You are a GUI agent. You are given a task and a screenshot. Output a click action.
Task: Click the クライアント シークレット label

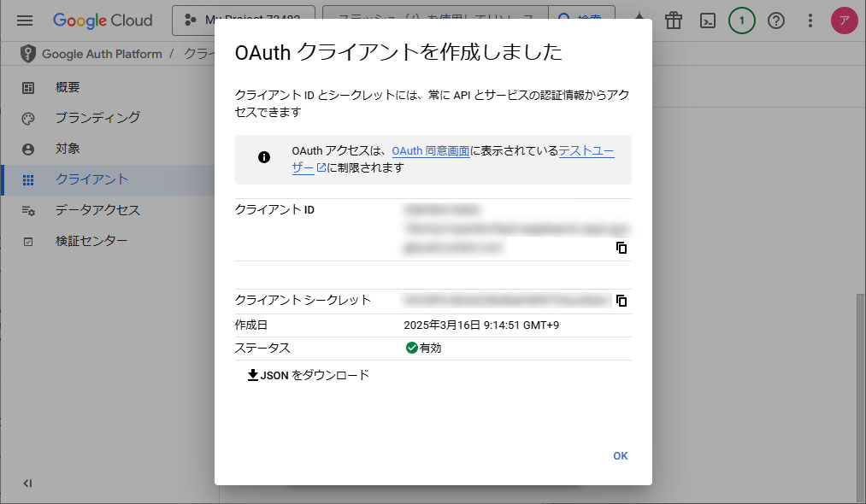tap(303, 301)
